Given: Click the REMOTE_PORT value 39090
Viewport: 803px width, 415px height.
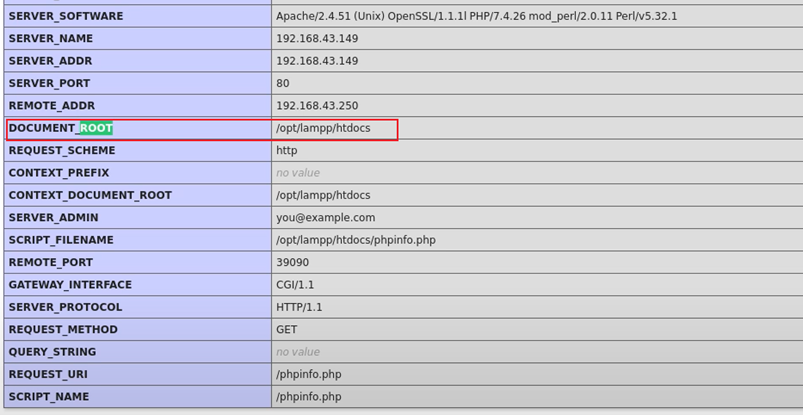Looking at the screenshot, I should [292, 262].
